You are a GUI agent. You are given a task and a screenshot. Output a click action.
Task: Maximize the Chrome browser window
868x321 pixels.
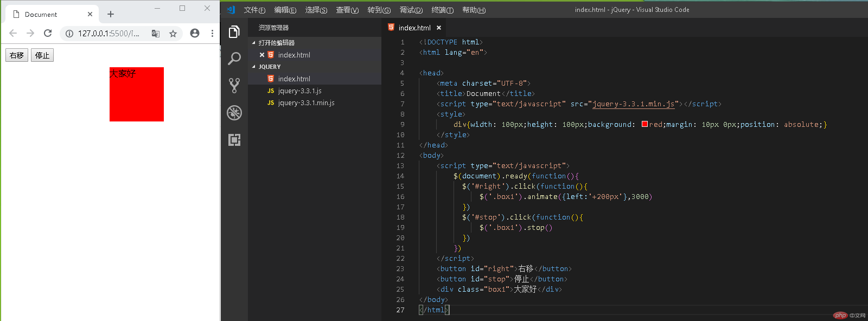coord(182,8)
